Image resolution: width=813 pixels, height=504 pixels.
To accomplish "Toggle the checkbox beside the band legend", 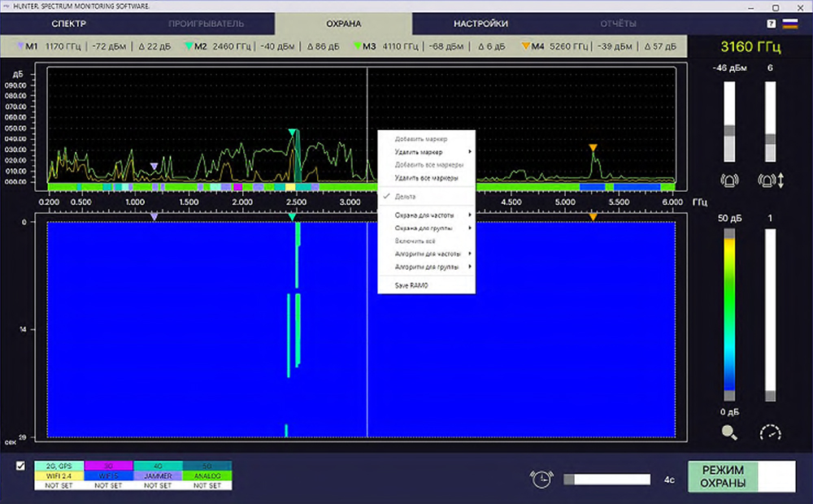I will 21,467.
